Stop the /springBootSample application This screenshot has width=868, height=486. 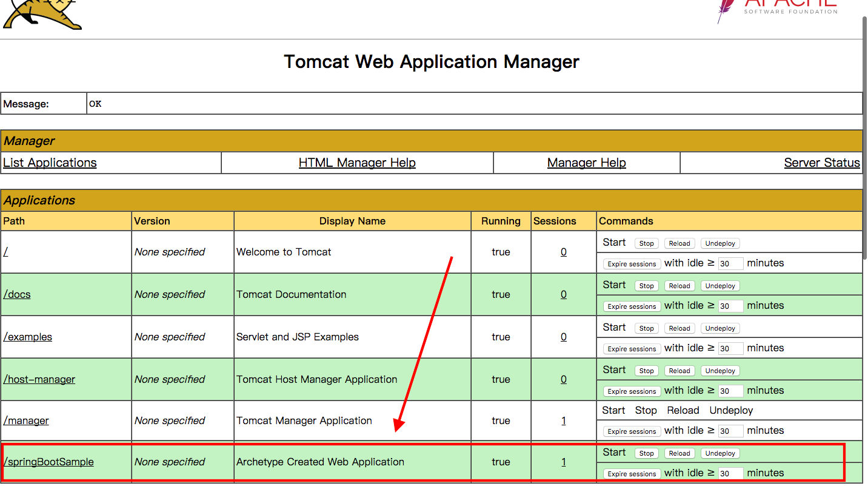point(647,453)
